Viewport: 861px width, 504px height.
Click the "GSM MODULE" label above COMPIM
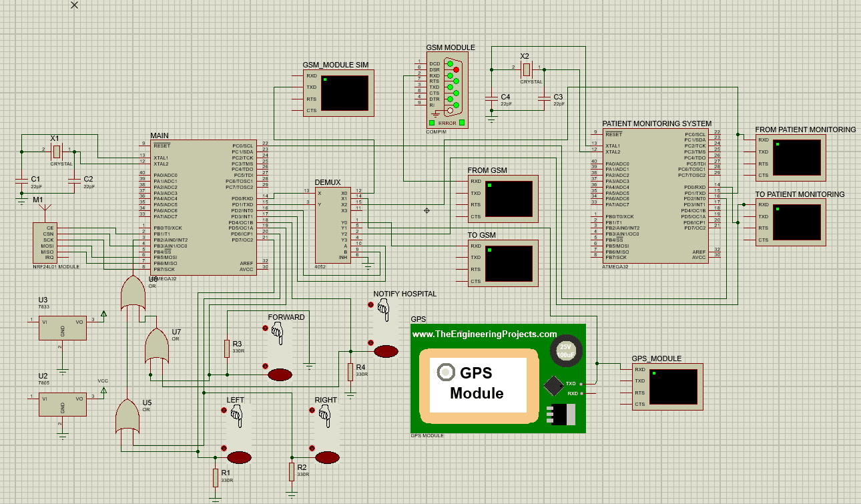pyautogui.click(x=451, y=47)
